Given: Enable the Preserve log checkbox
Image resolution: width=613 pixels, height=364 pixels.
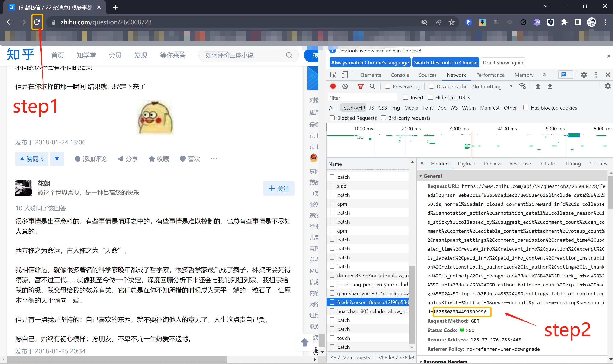Looking at the screenshot, I should tap(388, 86).
